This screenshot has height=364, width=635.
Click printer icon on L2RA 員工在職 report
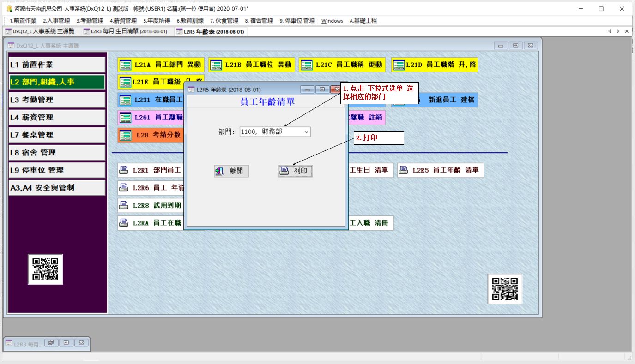124,222
